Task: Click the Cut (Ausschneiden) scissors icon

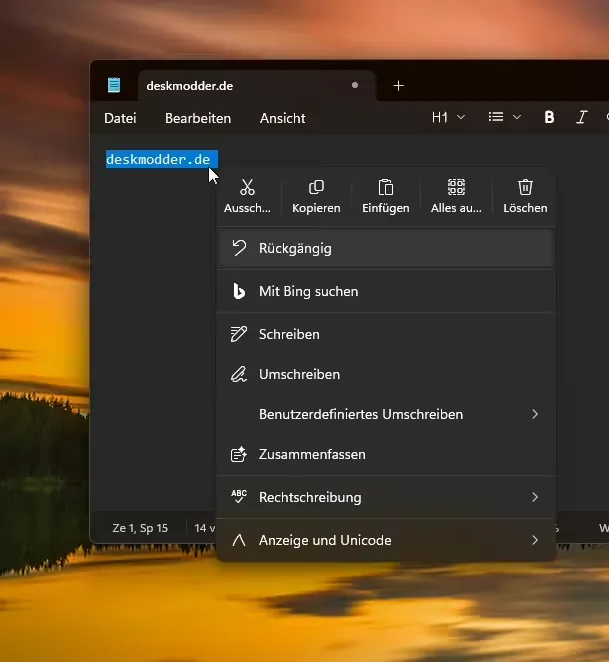Action: point(247,188)
